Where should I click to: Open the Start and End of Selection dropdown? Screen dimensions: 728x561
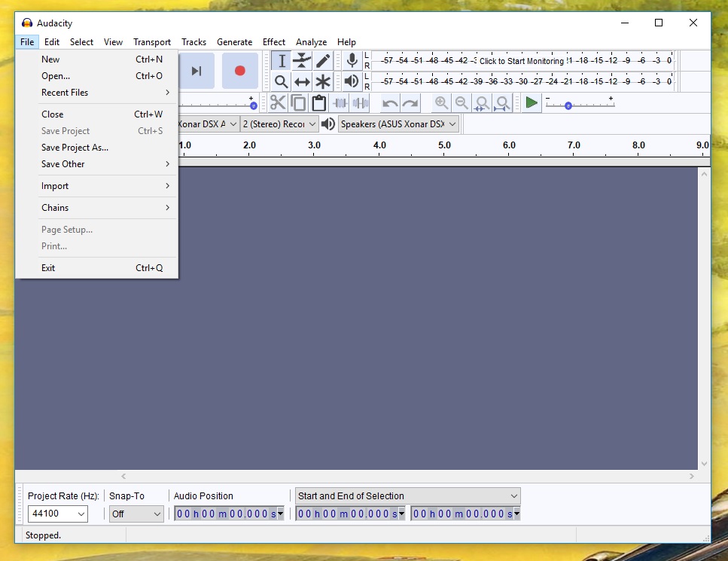point(407,496)
